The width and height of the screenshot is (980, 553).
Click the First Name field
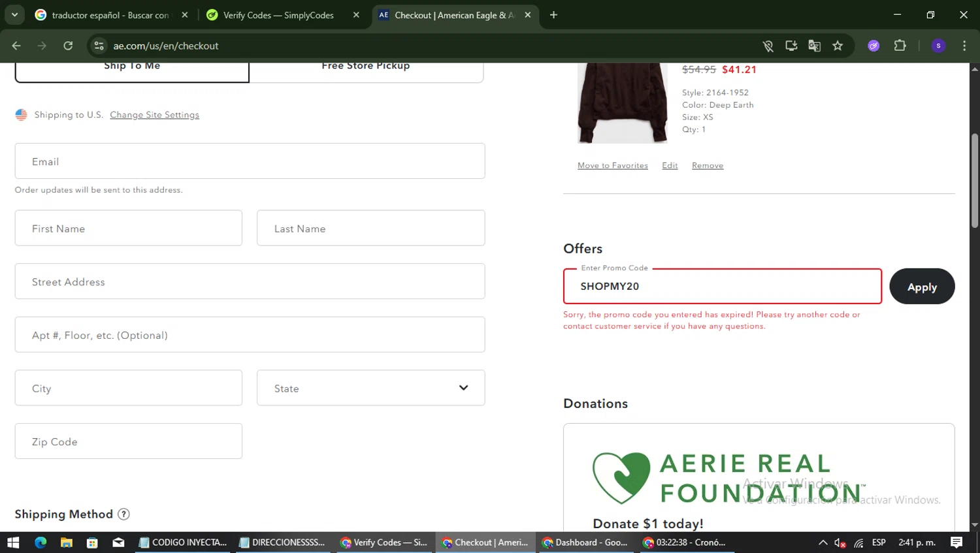click(x=129, y=228)
